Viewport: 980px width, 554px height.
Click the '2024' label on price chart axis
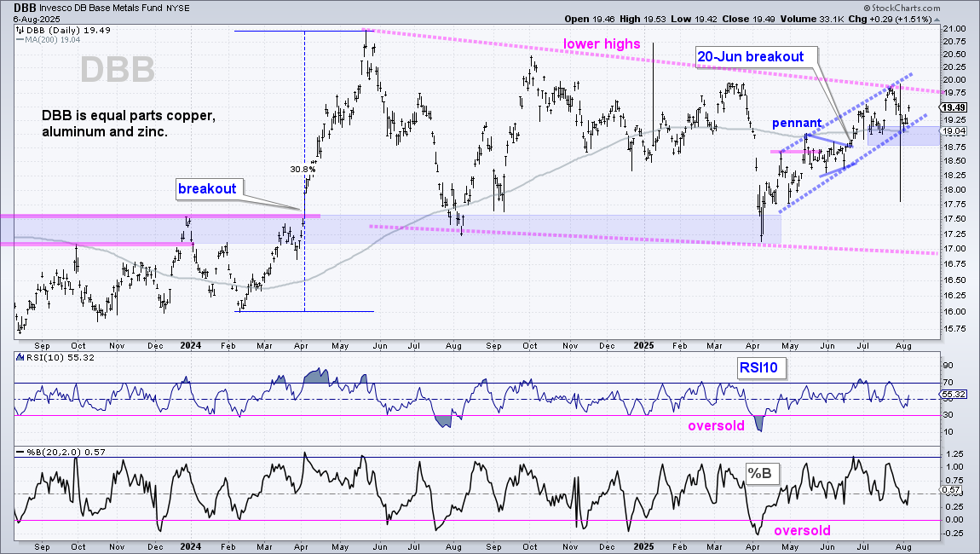click(x=191, y=346)
